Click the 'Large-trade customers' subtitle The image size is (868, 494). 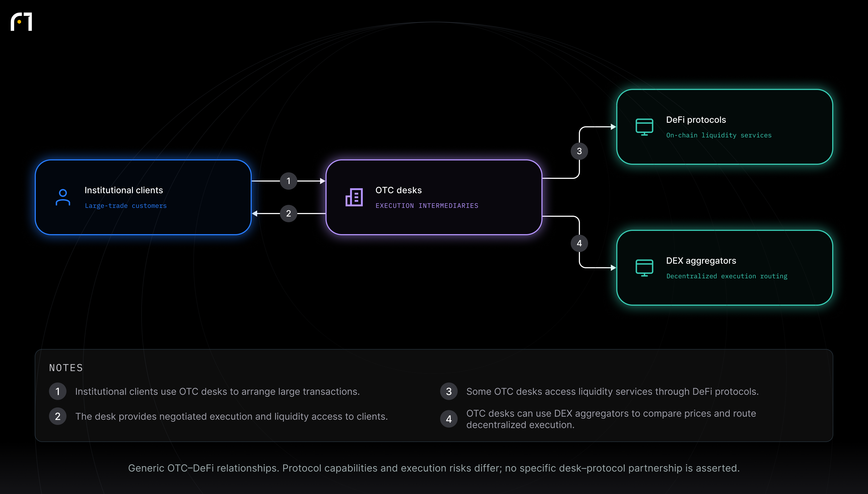(126, 206)
